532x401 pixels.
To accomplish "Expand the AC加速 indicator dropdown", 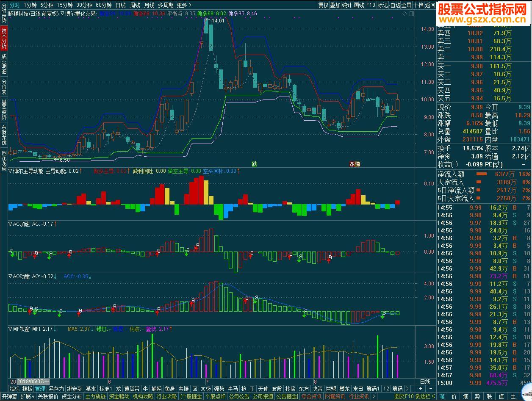I will [x=11, y=224].
